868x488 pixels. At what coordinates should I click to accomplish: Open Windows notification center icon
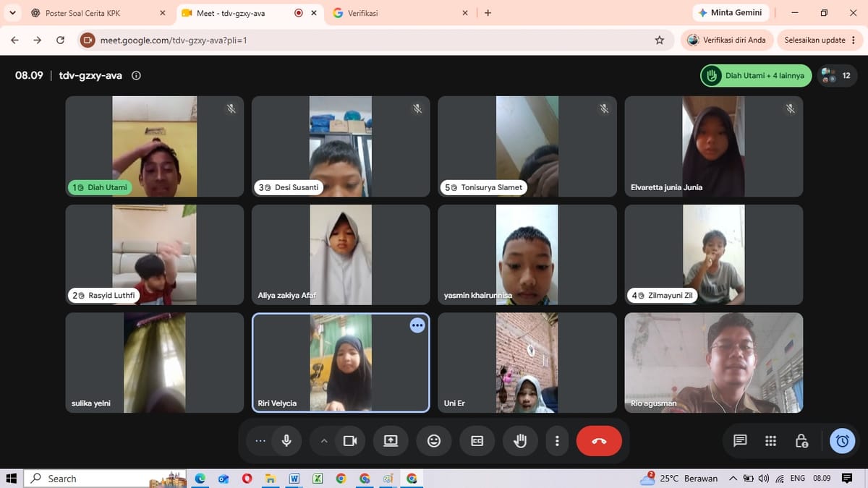(x=847, y=479)
